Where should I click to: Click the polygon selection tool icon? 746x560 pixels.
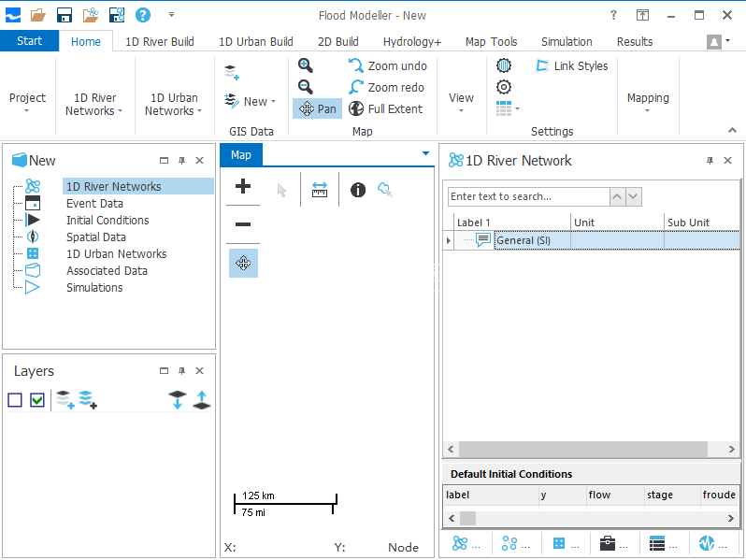pyautogui.click(x=385, y=190)
